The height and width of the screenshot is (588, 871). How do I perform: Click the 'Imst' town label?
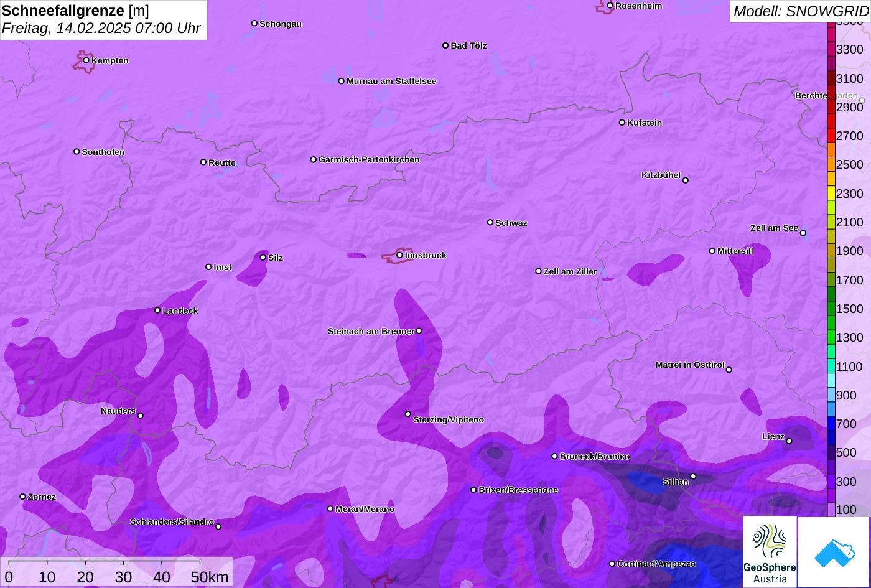click(x=223, y=267)
